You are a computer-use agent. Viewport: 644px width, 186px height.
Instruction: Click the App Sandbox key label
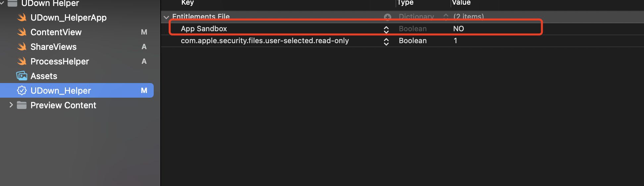point(204,29)
